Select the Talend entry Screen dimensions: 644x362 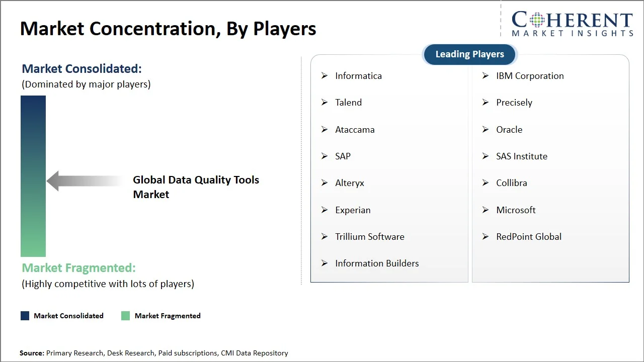(x=348, y=103)
